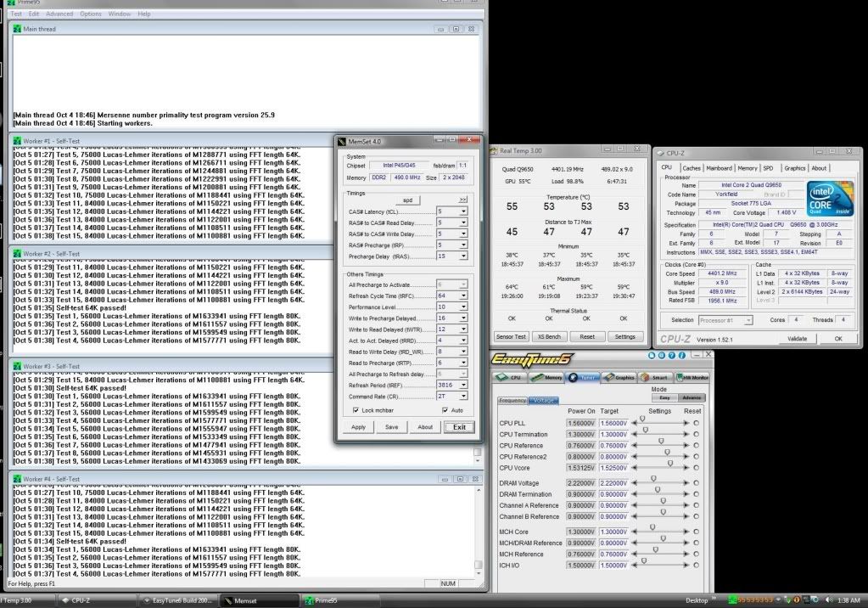Screen dimensions: 868x608
Task: Open the Refresh Cycle Time (tRFC) dropdown
Action: click(463, 296)
